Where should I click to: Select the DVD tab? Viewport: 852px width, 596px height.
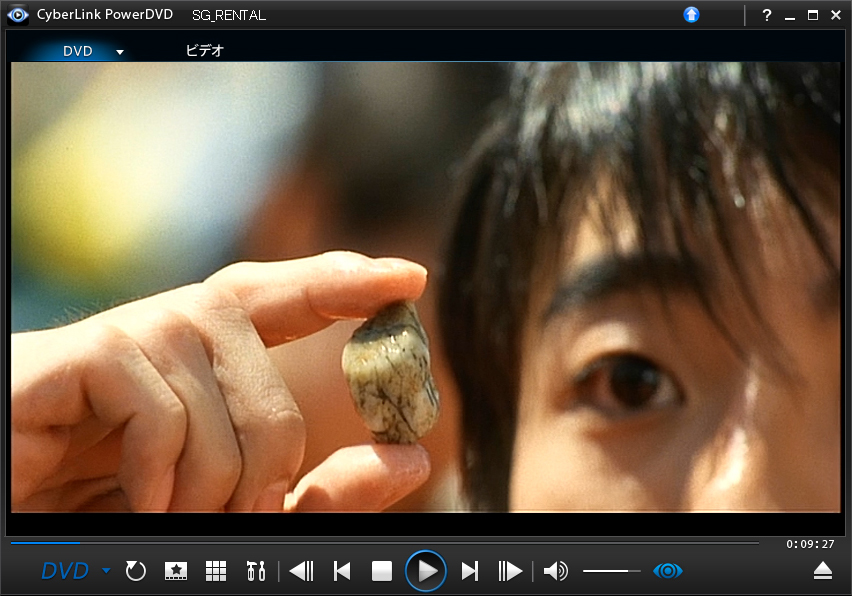[77, 51]
